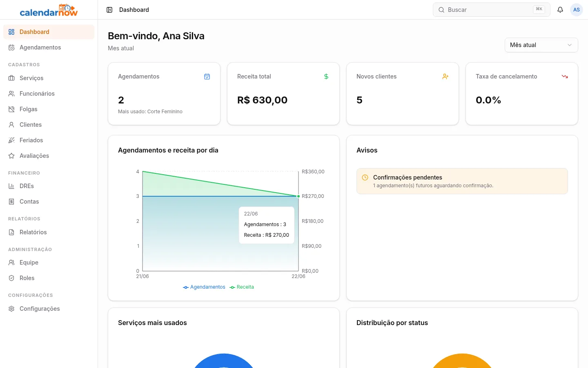This screenshot has width=588, height=368.
Task: Click the DREs bar chart icon
Action: coord(11,186)
